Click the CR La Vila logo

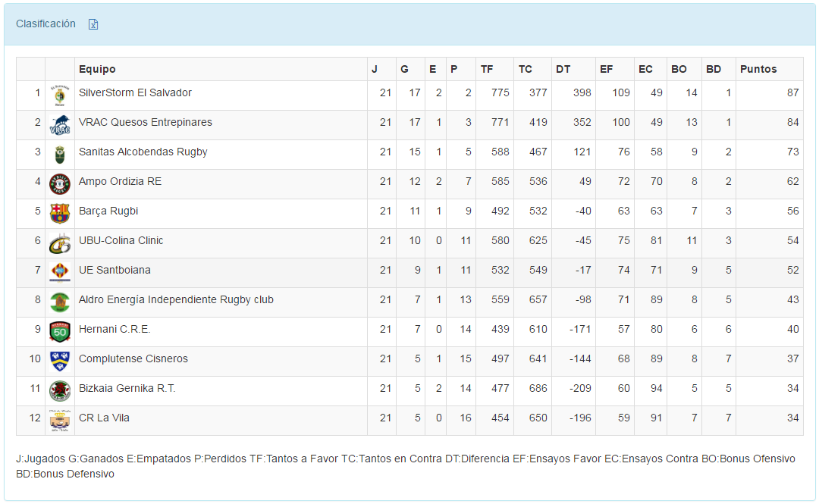tap(59, 421)
